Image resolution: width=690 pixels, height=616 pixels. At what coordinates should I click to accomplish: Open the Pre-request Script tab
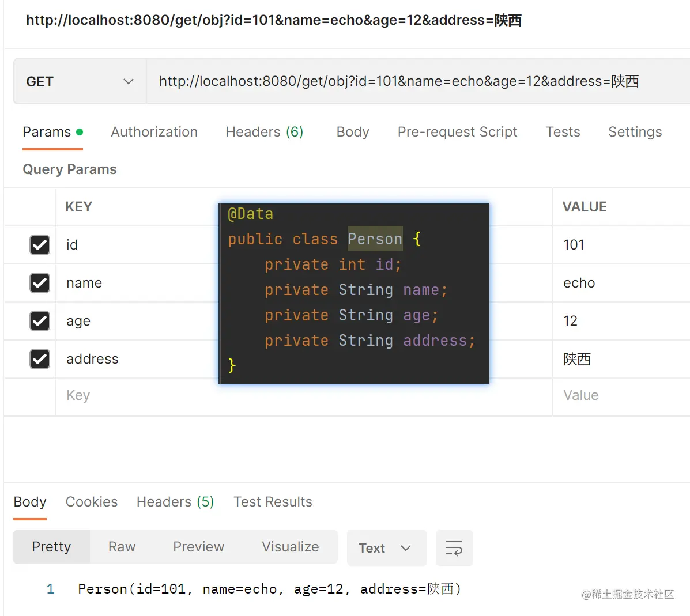click(457, 132)
